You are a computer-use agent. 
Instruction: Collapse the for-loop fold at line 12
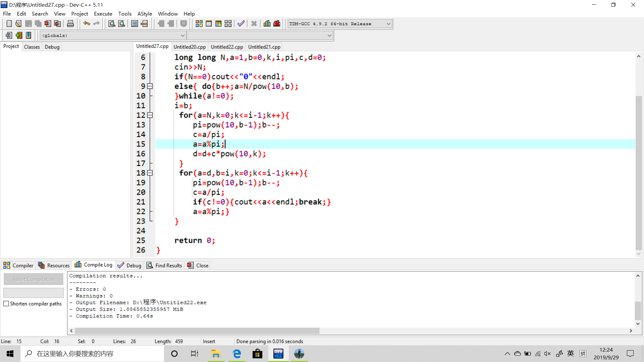coord(150,115)
